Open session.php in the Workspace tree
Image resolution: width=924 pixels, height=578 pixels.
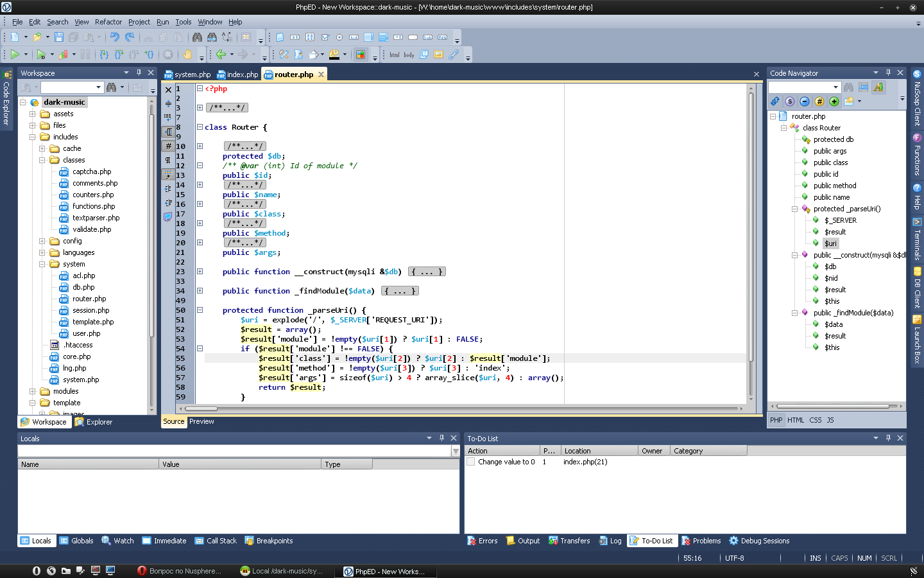click(x=90, y=310)
